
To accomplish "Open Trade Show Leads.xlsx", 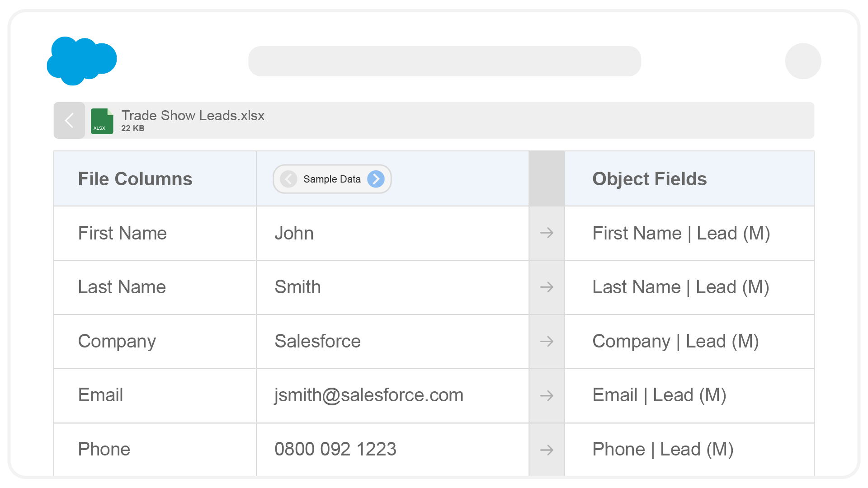I will pyautogui.click(x=193, y=116).
